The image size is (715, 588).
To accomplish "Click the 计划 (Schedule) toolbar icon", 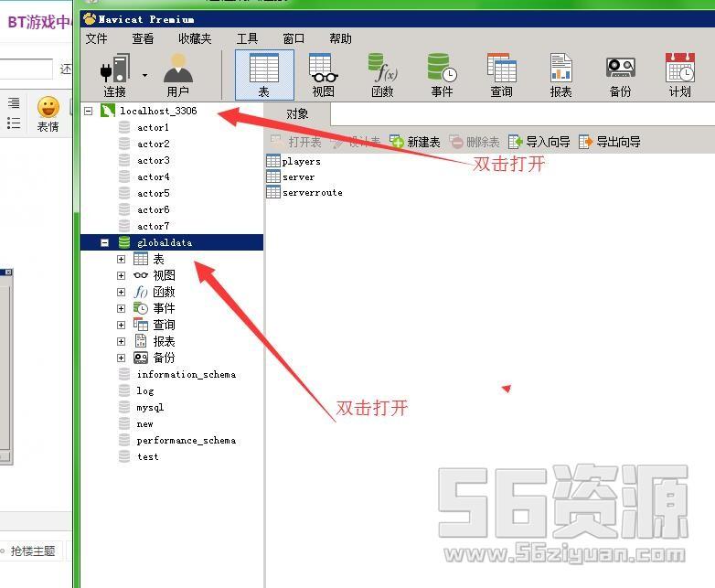I will pyautogui.click(x=679, y=73).
